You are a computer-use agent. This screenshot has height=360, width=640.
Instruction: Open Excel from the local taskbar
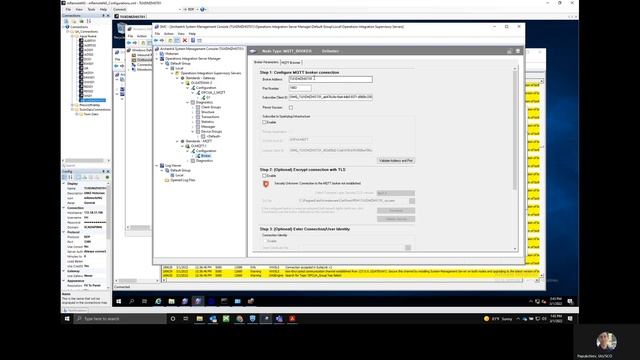[x=226, y=318]
